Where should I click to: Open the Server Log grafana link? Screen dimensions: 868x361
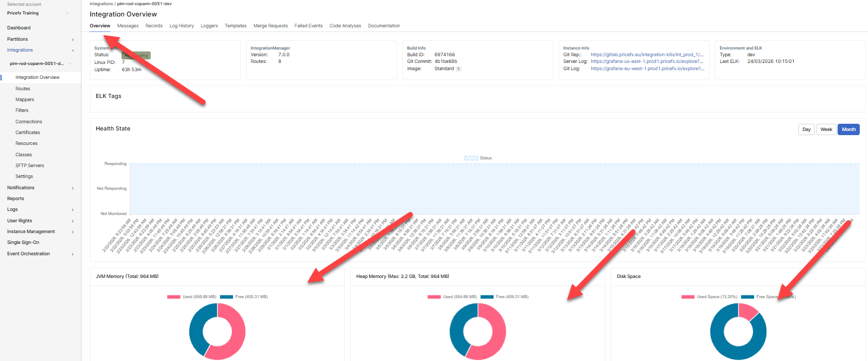647,61
